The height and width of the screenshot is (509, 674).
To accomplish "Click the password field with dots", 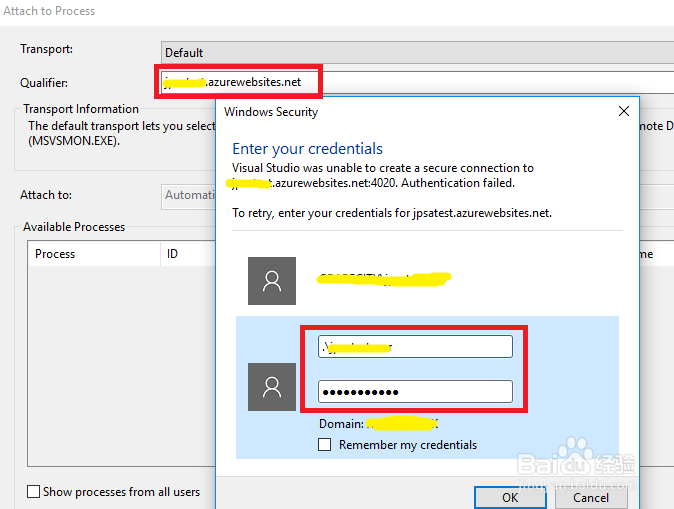I will pos(415,392).
